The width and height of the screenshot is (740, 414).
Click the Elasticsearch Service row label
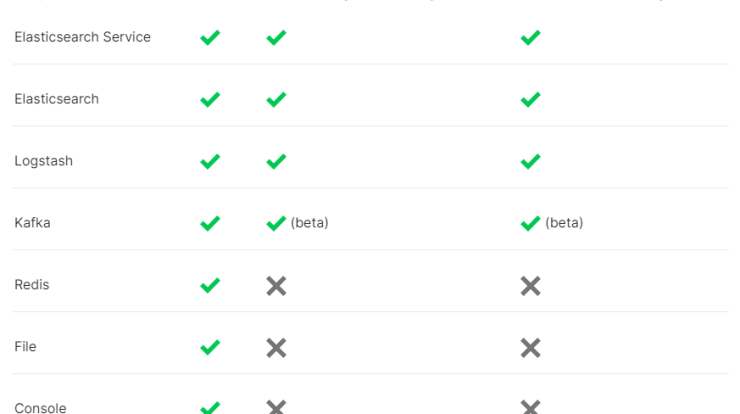click(83, 37)
